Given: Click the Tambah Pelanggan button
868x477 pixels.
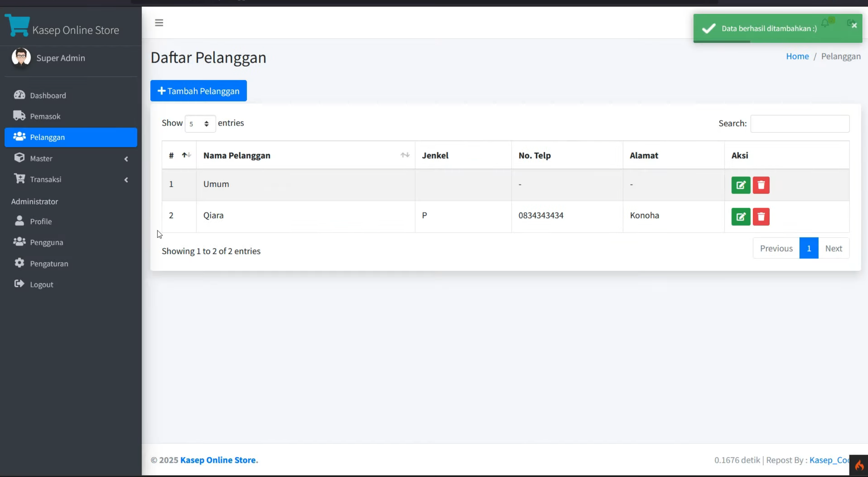Looking at the screenshot, I should (199, 91).
